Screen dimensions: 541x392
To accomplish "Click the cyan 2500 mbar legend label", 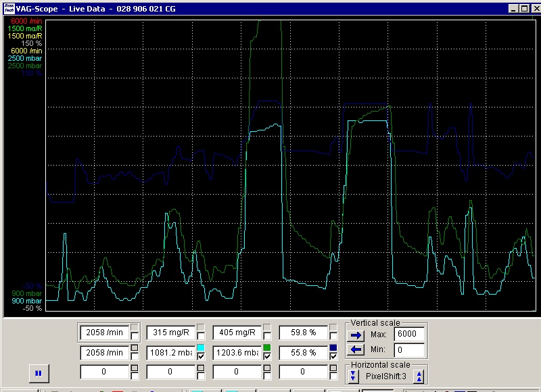I will tap(25, 58).
